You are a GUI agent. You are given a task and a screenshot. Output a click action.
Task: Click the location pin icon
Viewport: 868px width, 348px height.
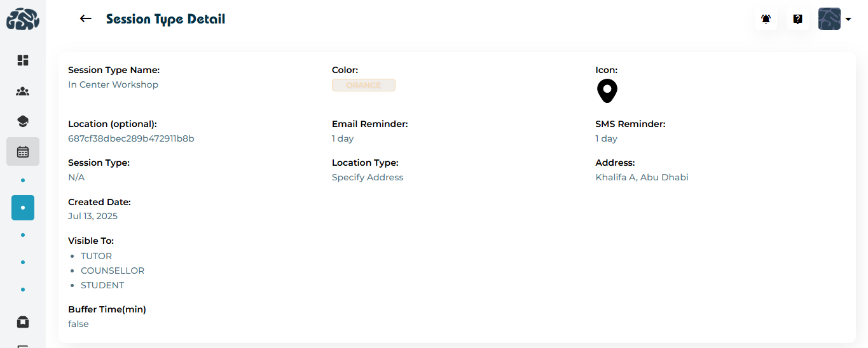click(607, 91)
